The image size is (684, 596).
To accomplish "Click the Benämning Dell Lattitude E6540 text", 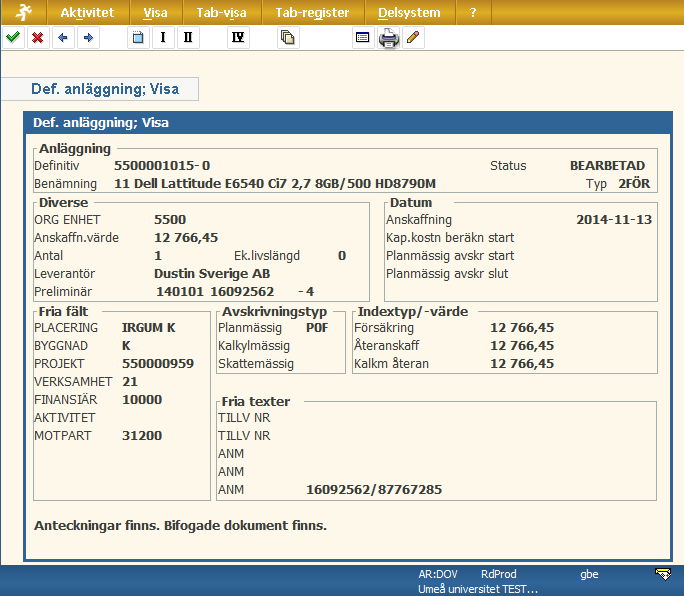I will (x=275, y=184).
